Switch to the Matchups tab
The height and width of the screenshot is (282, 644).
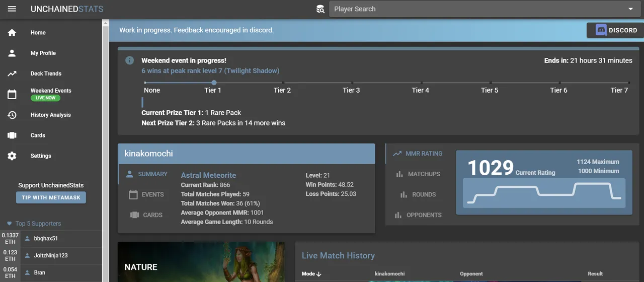(418, 174)
